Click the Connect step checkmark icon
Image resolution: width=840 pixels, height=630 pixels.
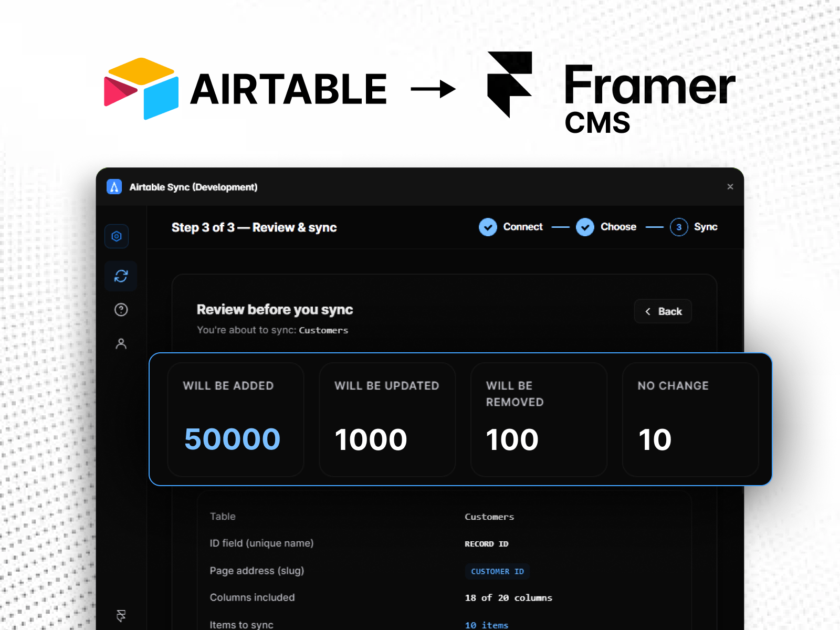pos(488,227)
